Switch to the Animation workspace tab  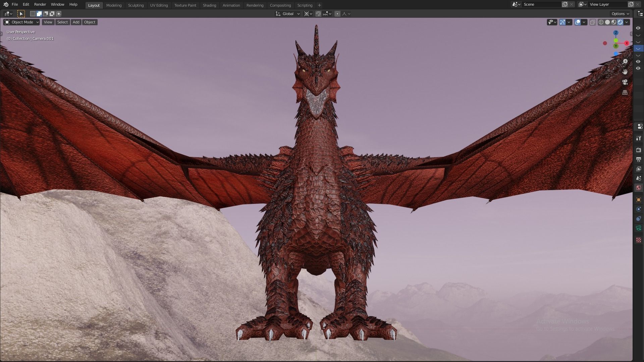coord(231,5)
